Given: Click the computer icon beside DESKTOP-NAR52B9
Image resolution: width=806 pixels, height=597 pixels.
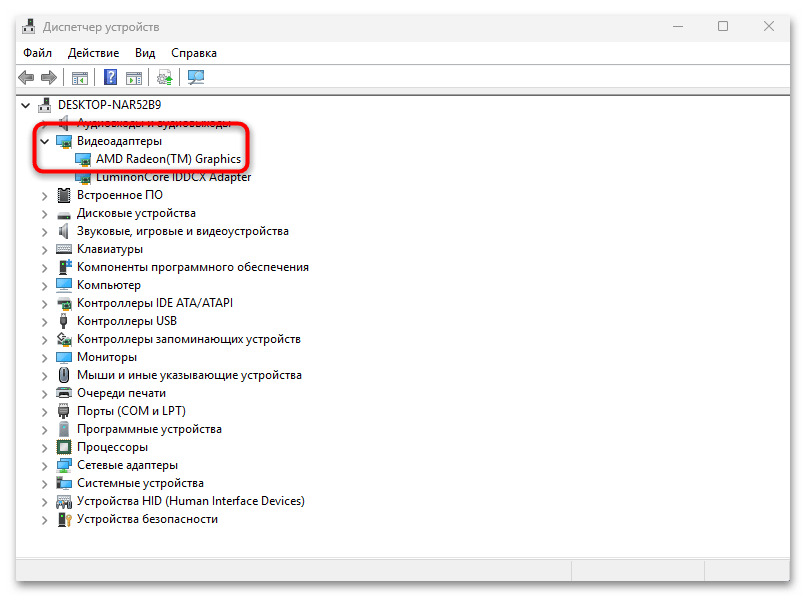Looking at the screenshot, I should 43,104.
